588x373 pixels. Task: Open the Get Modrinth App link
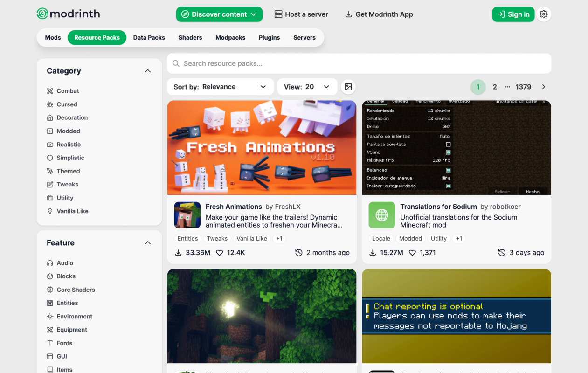click(379, 14)
